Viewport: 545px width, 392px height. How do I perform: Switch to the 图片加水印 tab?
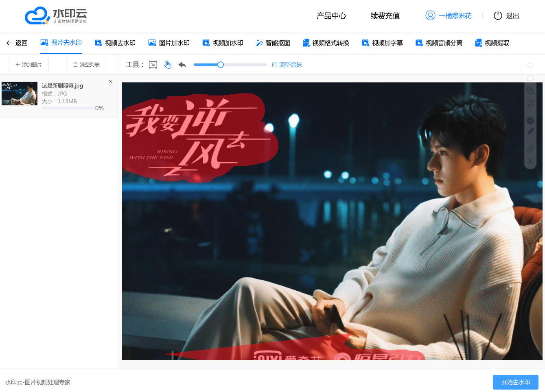click(x=169, y=43)
